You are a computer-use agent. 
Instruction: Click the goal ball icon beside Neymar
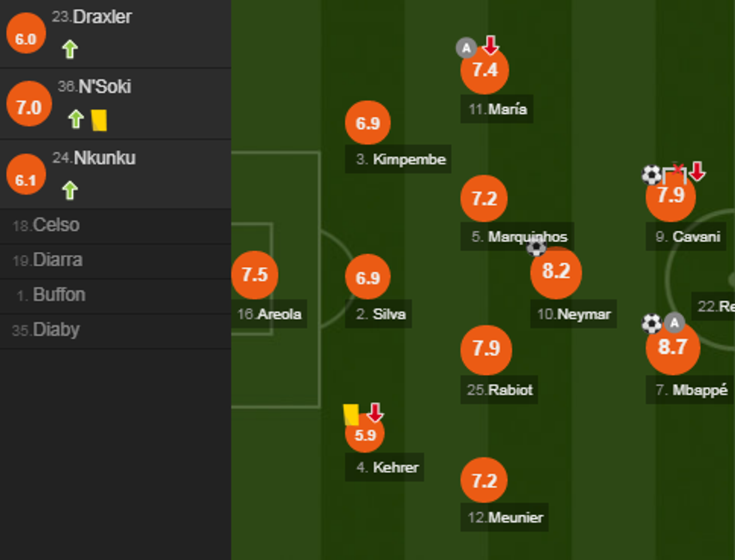[x=535, y=247]
